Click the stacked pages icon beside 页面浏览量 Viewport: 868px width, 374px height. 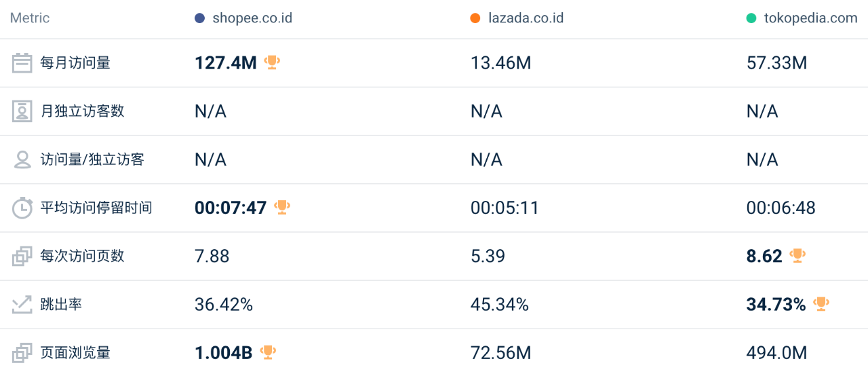[x=22, y=353]
